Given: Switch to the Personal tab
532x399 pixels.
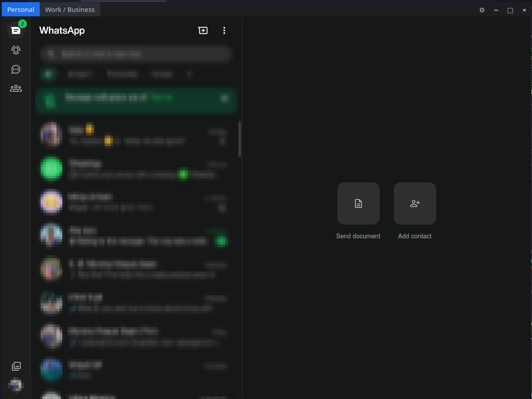Looking at the screenshot, I should (x=21, y=9).
